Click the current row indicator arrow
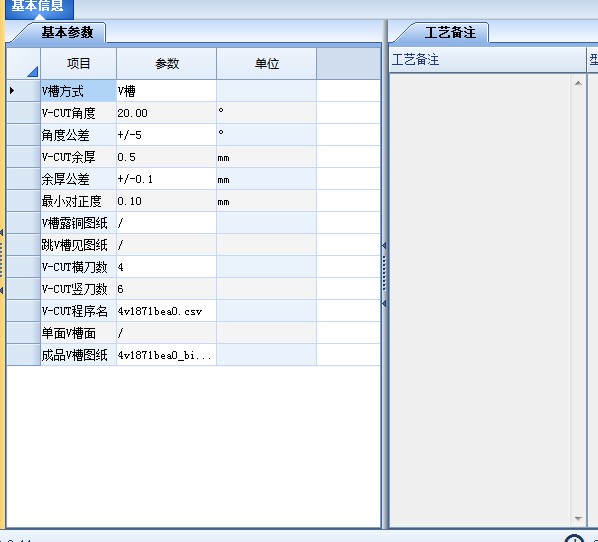This screenshot has height=542, width=598. 12,91
